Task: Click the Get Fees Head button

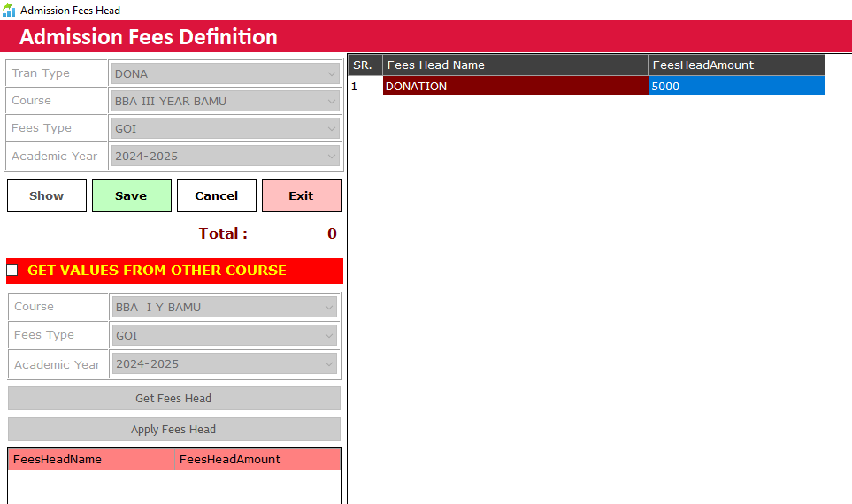Action: pyautogui.click(x=173, y=399)
